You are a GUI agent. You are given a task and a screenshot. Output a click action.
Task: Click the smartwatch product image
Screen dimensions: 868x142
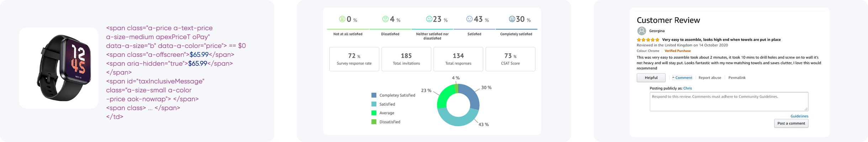[x=59, y=68]
